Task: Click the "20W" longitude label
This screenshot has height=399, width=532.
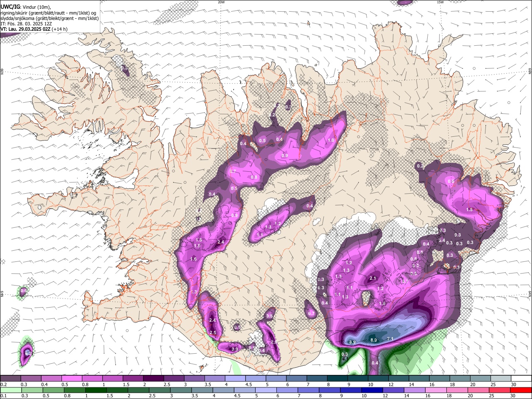Action: click(221, 2)
